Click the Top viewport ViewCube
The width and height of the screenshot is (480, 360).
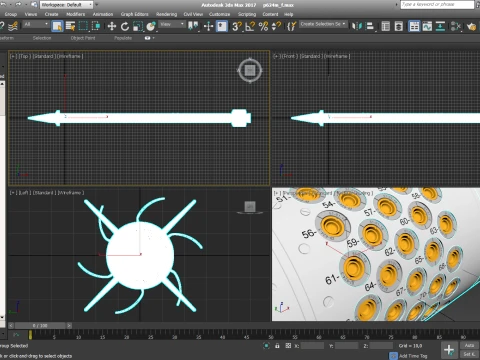250,70
